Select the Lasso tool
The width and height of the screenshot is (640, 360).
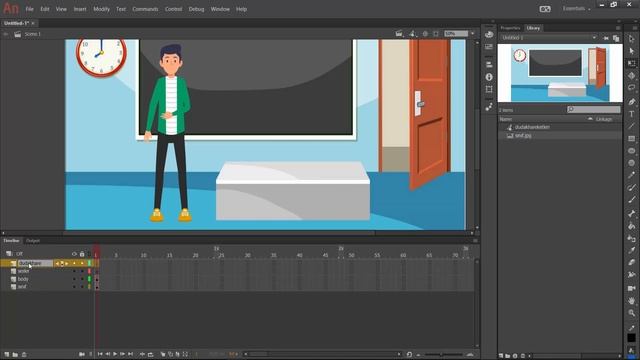coord(631,88)
